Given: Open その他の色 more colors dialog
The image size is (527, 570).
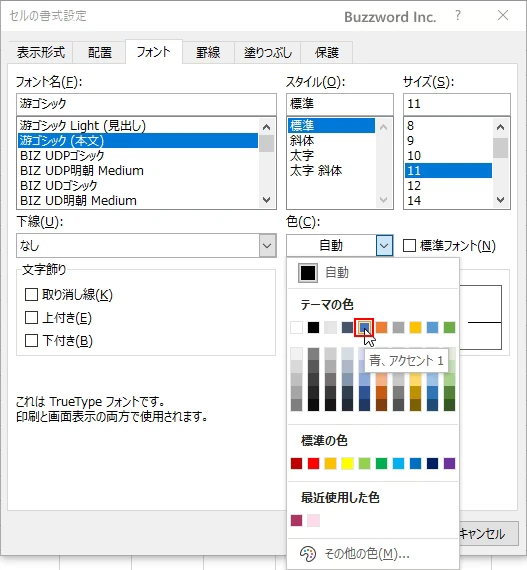Looking at the screenshot, I should (x=373, y=554).
